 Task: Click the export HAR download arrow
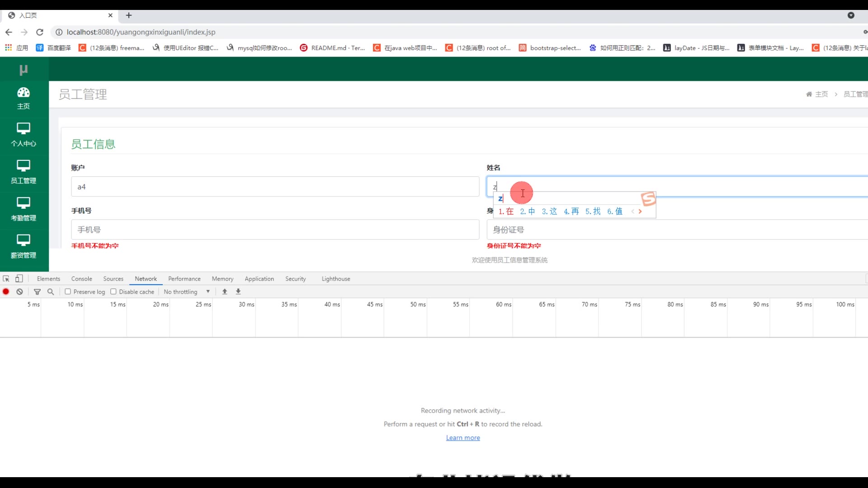[x=238, y=291]
